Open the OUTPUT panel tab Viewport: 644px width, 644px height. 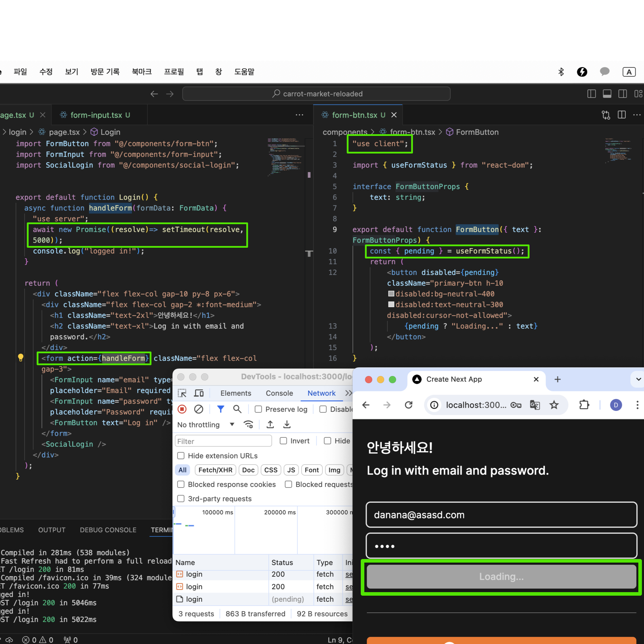tap(52, 530)
